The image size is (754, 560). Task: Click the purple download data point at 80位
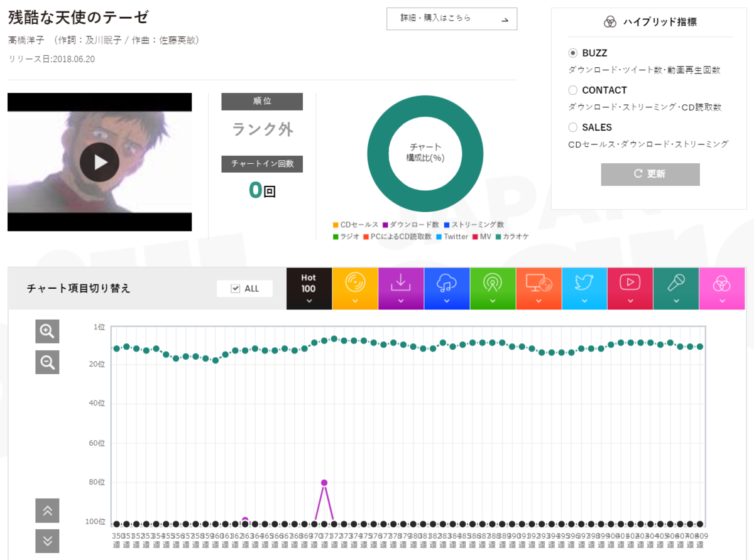pos(324,483)
